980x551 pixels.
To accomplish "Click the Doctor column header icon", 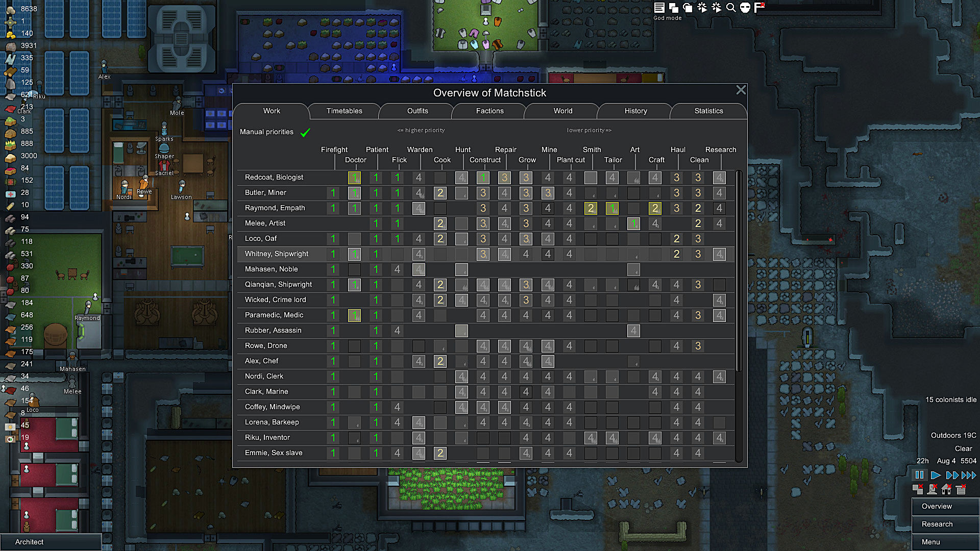I will [355, 160].
